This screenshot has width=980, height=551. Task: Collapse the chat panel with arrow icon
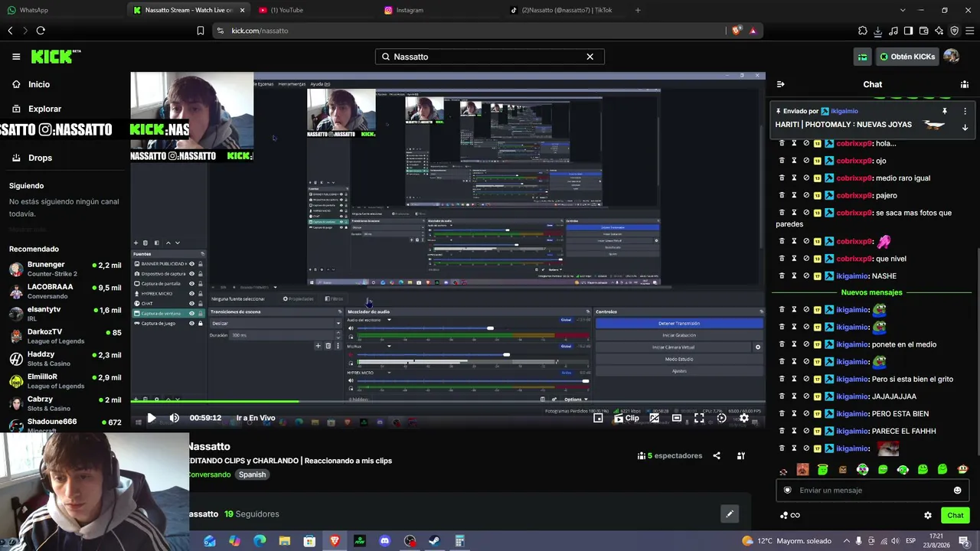point(780,84)
